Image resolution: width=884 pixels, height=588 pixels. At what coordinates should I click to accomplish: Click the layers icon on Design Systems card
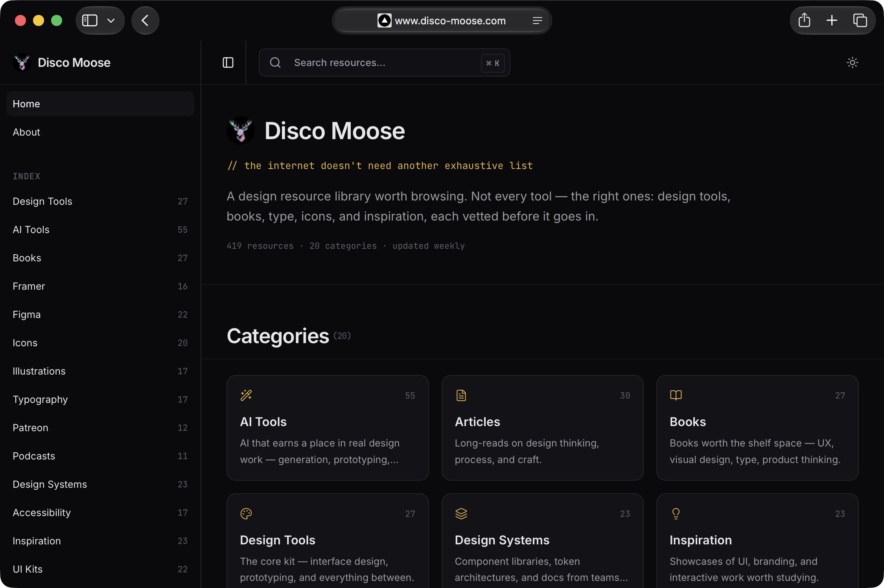pyautogui.click(x=461, y=513)
